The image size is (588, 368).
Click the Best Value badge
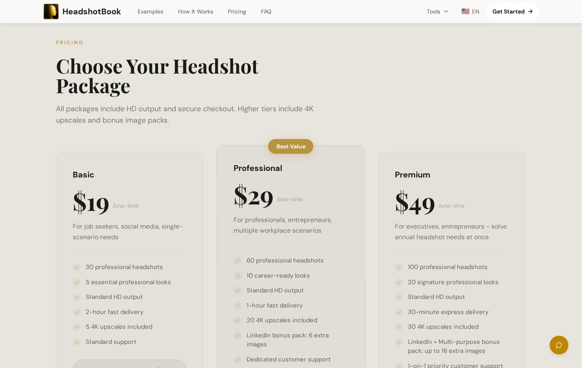click(x=291, y=146)
